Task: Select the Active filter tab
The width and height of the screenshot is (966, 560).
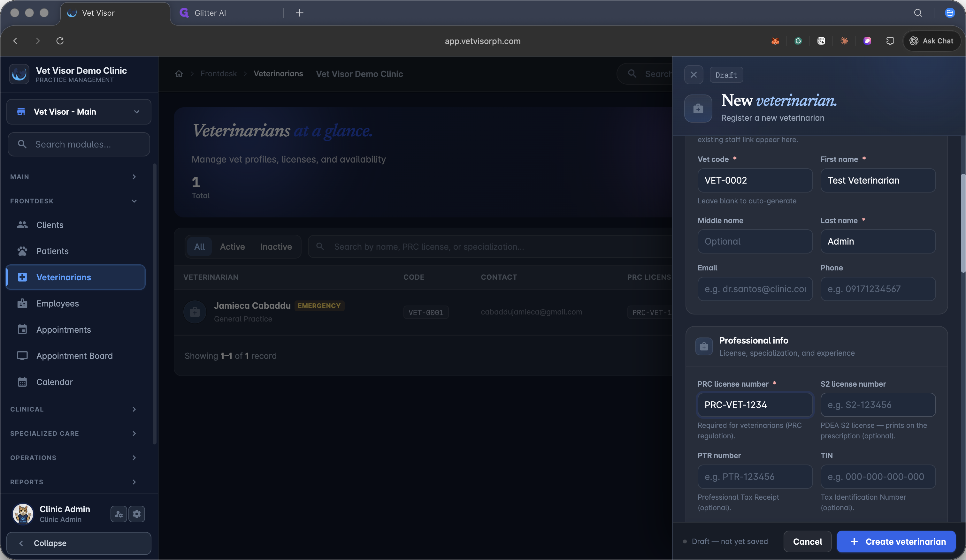Action: tap(232, 246)
